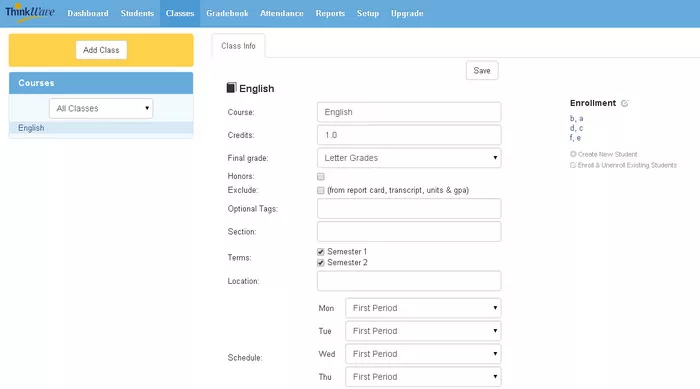Click Enroll & Unenroll Existing Students link
The height and width of the screenshot is (389, 700).
click(627, 165)
